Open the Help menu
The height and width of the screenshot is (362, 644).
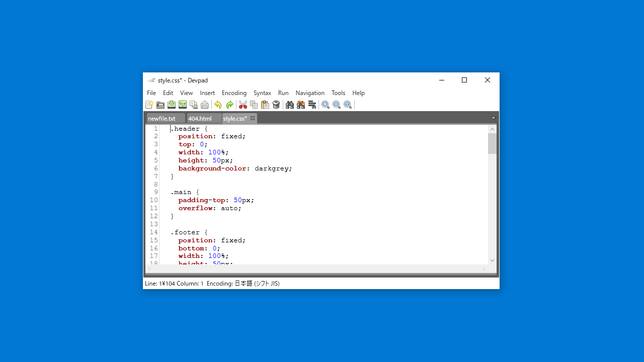pyautogui.click(x=359, y=93)
